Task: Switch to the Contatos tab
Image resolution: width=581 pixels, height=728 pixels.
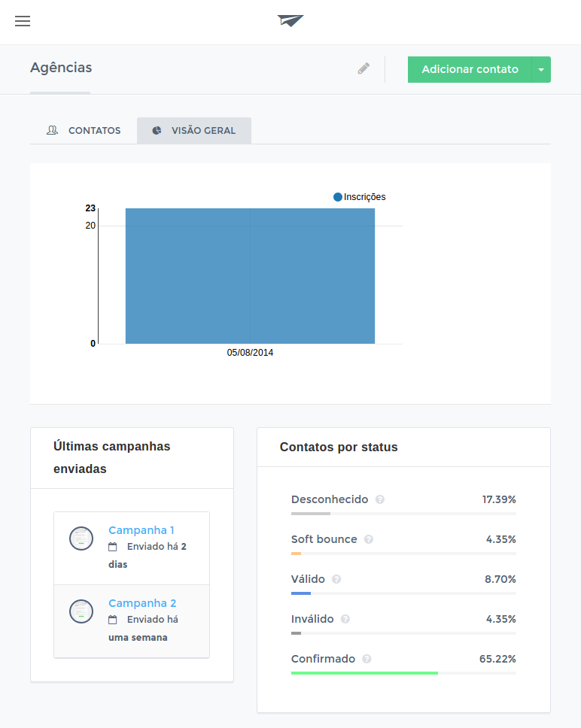Action: click(x=84, y=130)
